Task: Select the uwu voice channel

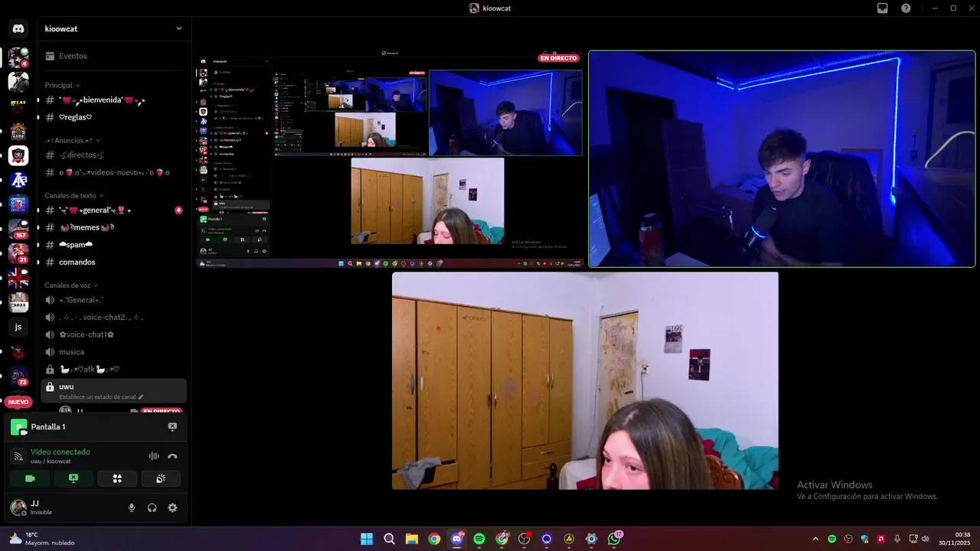Action: click(114, 390)
